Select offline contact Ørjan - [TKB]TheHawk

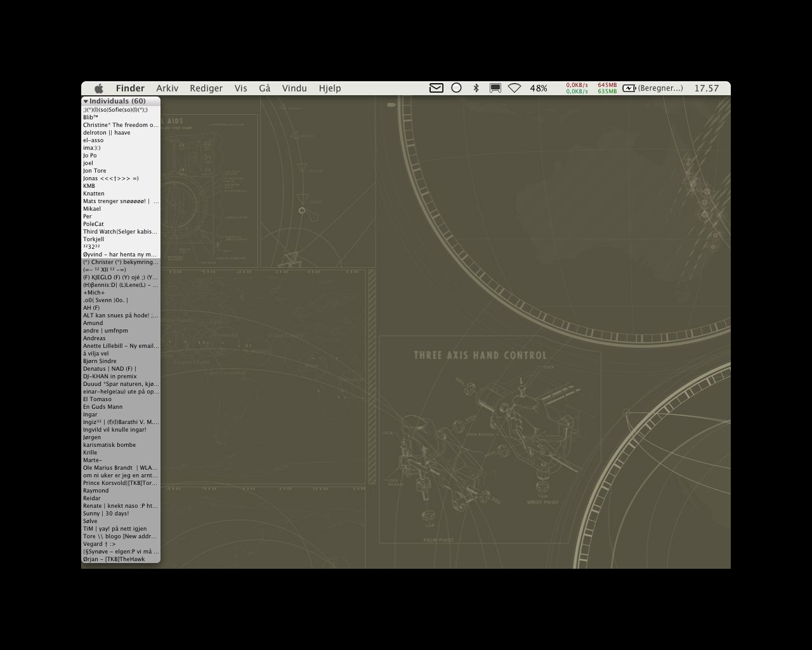click(x=121, y=559)
